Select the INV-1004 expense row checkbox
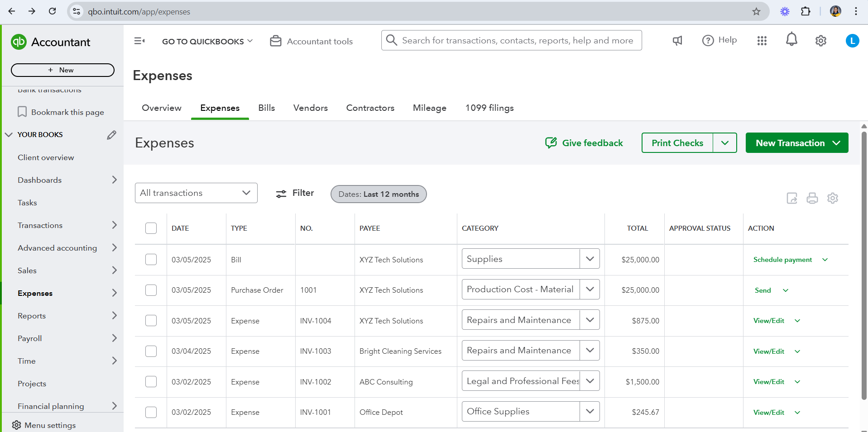Screen dimensions: 868x432 pos(151,321)
